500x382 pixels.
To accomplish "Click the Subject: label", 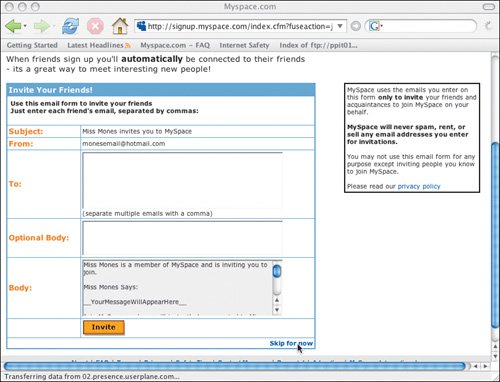I will click(26, 131).
